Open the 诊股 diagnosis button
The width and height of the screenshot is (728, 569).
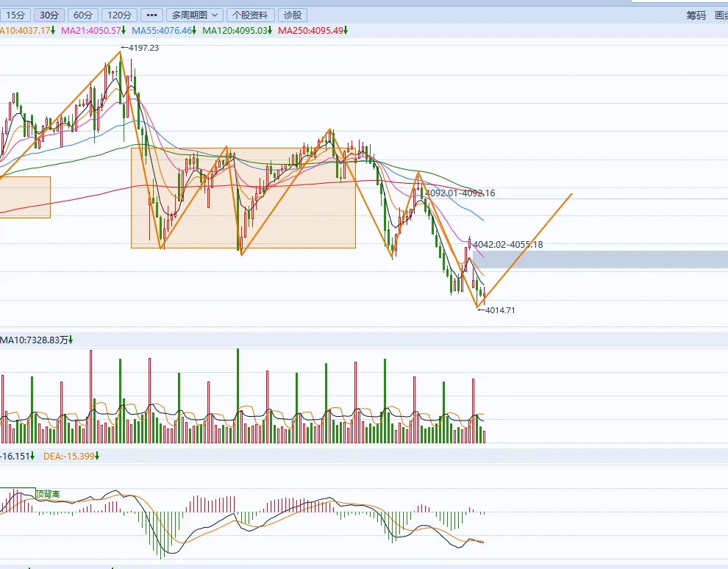(293, 15)
